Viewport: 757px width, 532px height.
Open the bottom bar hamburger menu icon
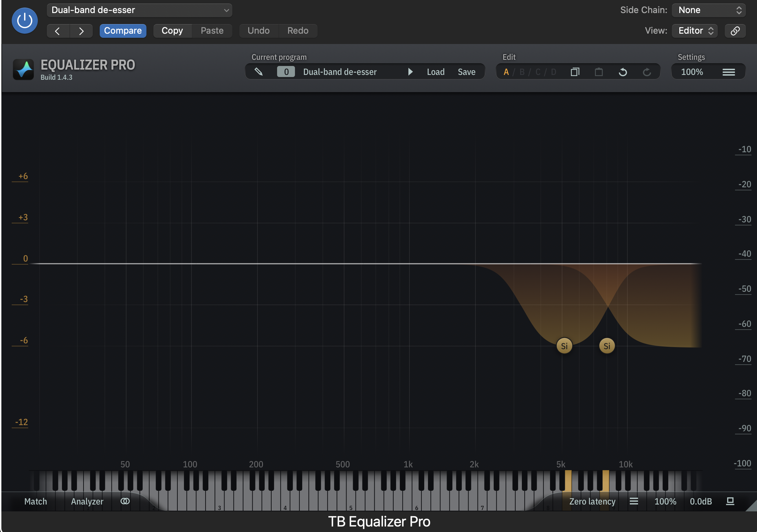click(x=634, y=501)
